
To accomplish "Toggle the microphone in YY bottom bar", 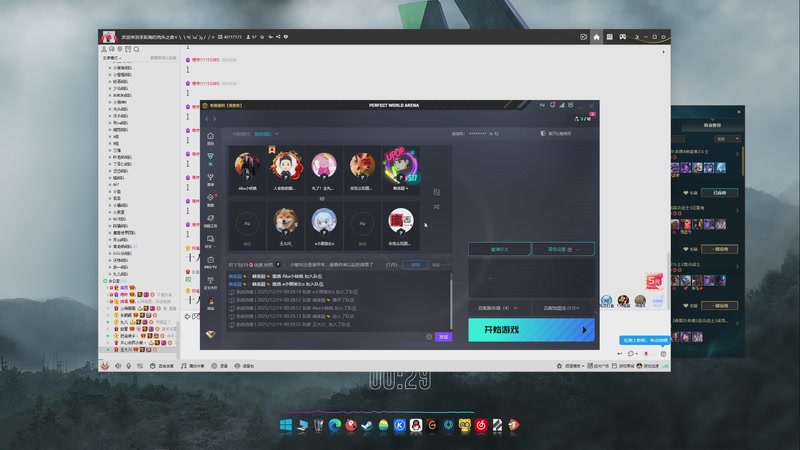I will 129,366.
